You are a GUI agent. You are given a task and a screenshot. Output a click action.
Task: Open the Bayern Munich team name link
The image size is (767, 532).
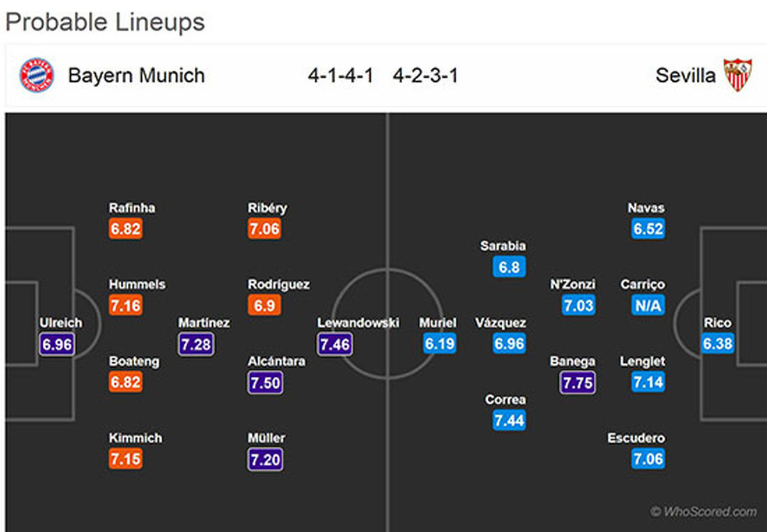click(136, 75)
